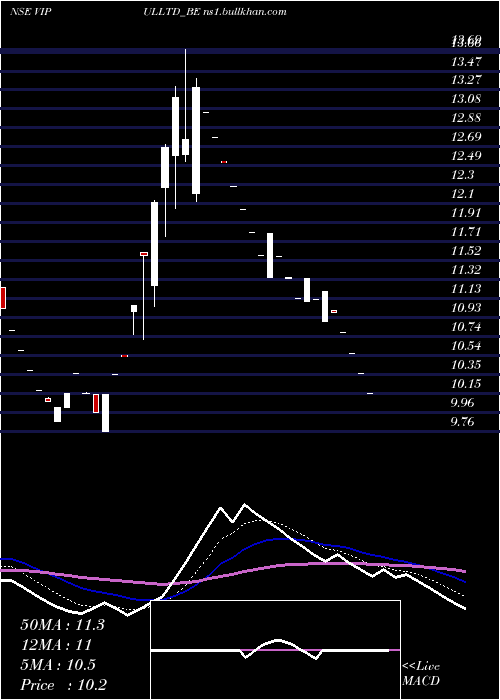Screen dimensions: 500x700
Task: Click the 12.88 price level label
Action: tap(466, 118)
